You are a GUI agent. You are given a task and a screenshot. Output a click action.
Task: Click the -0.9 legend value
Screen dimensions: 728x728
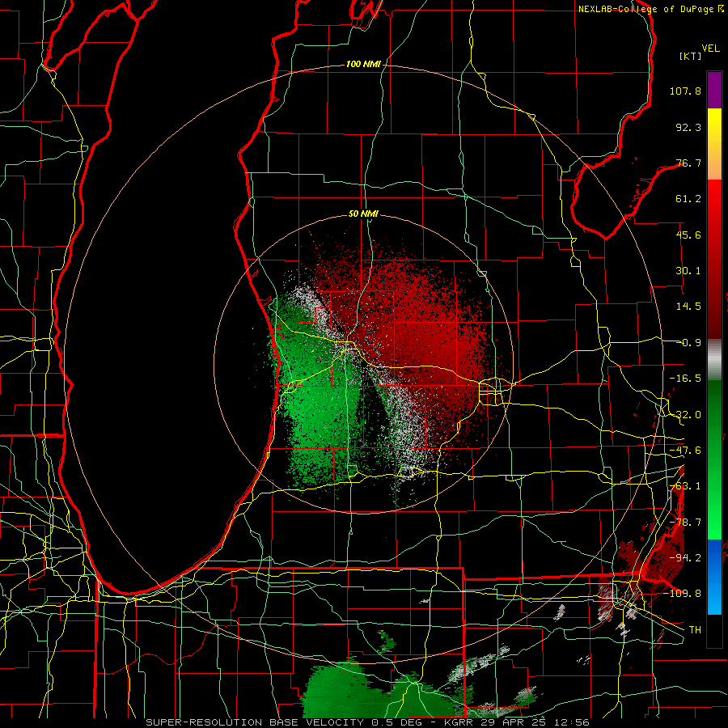(x=689, y=343)
